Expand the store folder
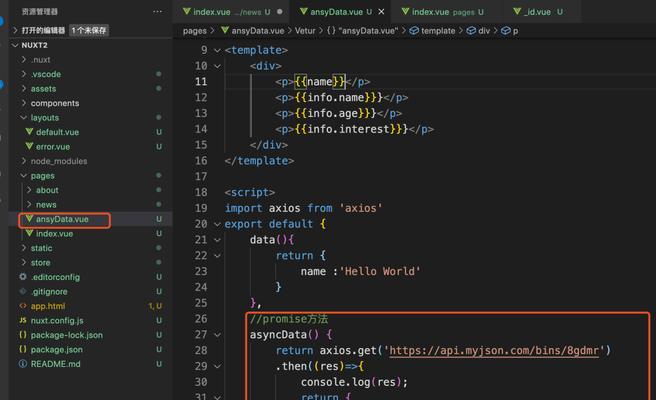 pos(24,262)
